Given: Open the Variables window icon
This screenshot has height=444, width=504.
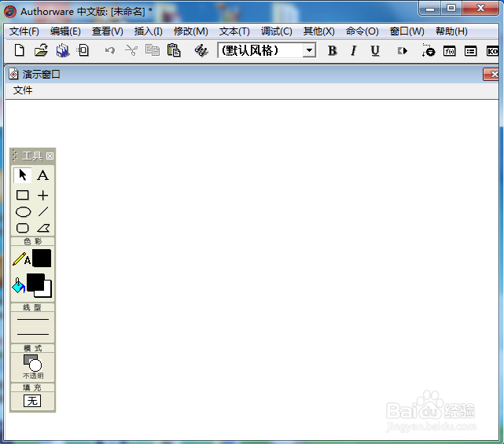Looking at the screenshot, I should 470,51.
